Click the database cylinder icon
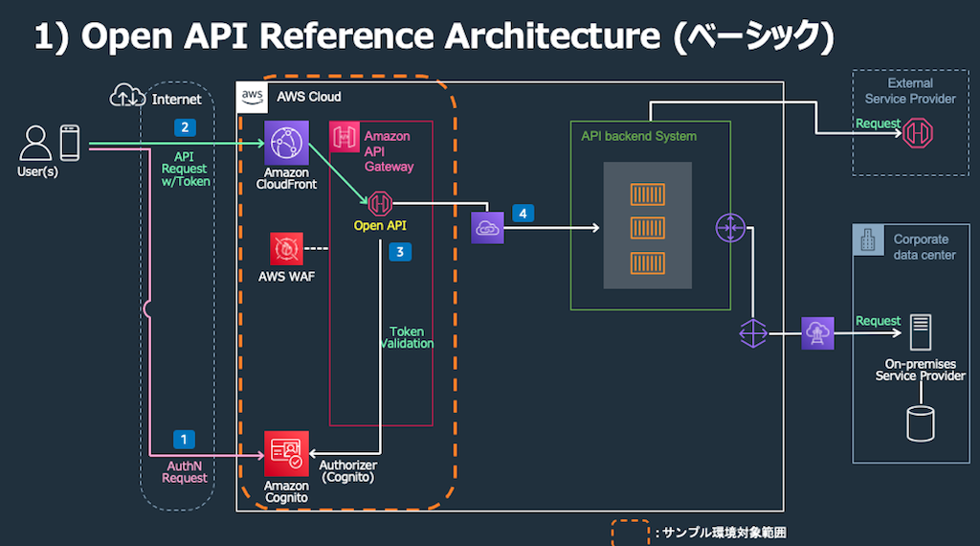 (920, 424)
